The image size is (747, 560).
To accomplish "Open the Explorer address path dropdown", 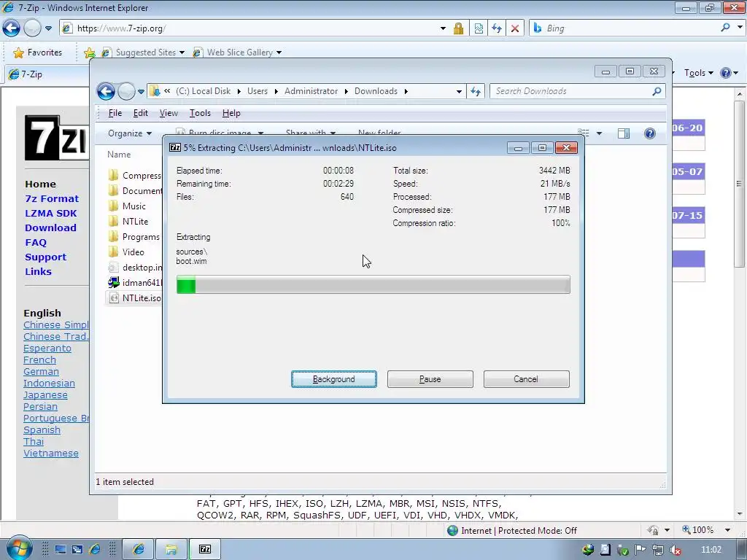I will pyautogui.click(x=459, y=91).
